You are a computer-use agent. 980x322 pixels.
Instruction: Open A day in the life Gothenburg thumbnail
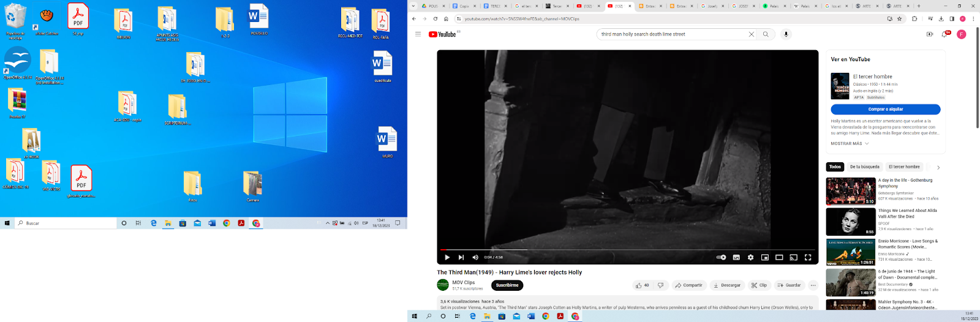point(851,191)
